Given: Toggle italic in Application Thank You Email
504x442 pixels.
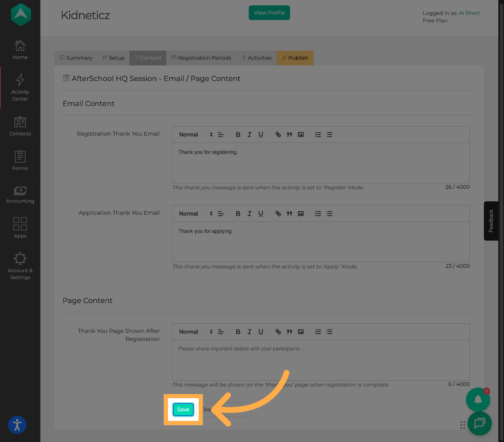Looking at the screenshot, I should [249, 214].
